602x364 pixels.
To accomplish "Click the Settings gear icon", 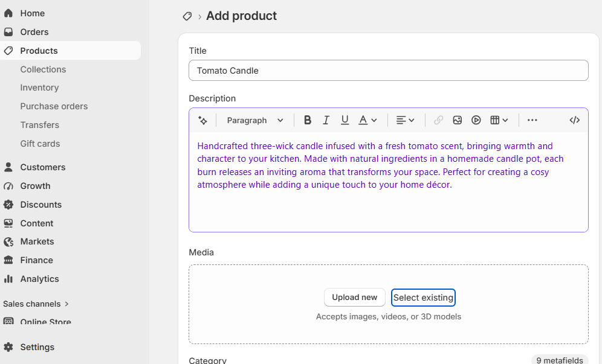I will tap(8, 347).
